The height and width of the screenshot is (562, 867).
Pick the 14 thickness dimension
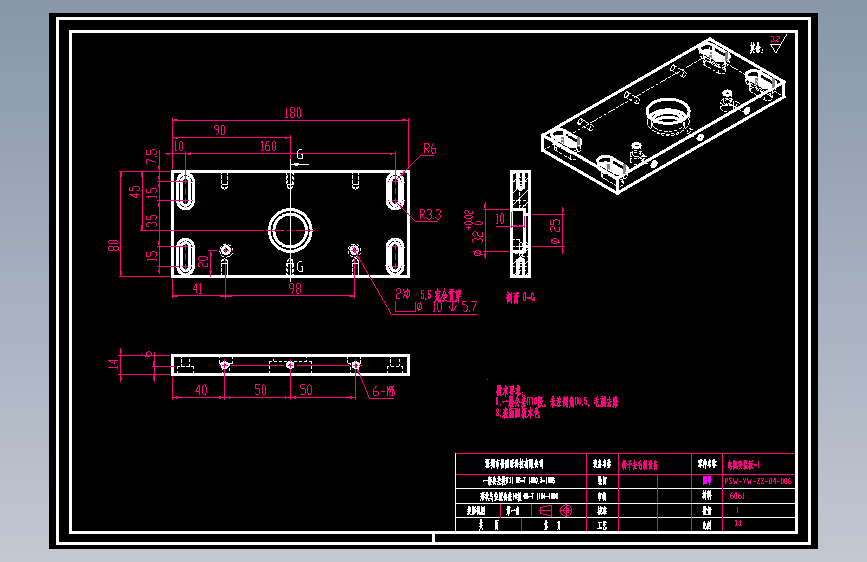113,363
